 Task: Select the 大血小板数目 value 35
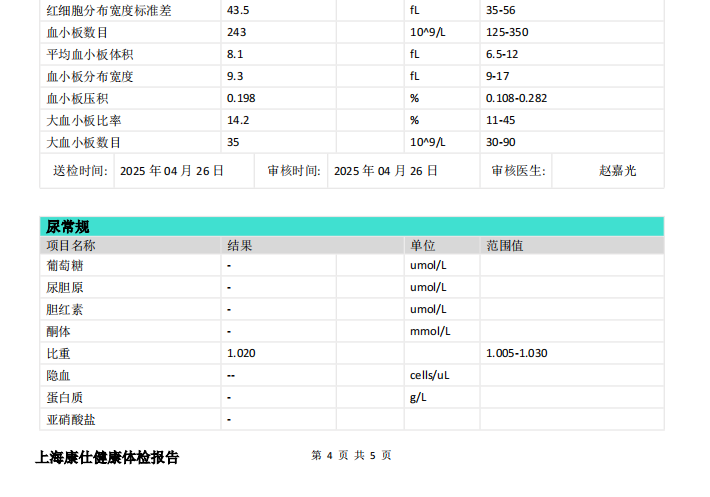coord(233,142)
